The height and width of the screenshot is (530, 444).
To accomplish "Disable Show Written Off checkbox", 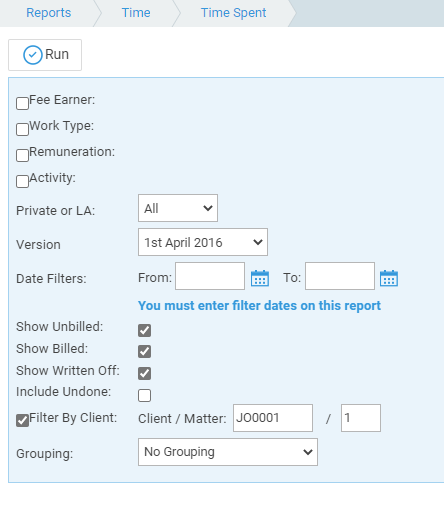I will [x=144, y=374].
